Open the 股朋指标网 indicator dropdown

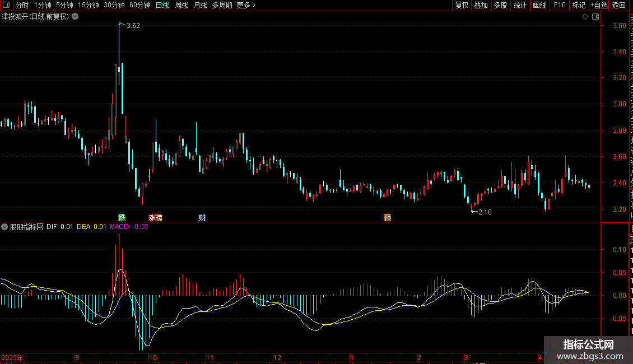(4, 227)
